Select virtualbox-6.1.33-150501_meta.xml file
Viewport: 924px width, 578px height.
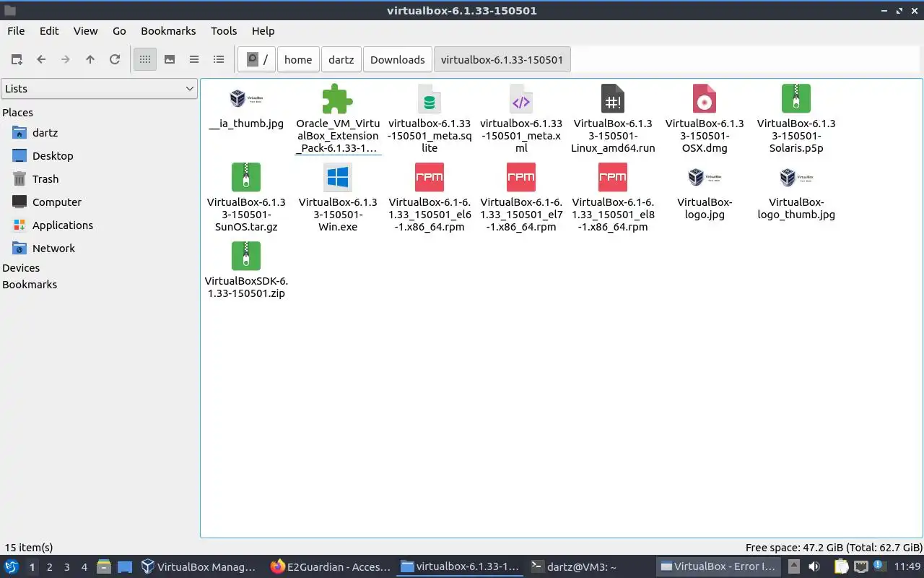[x=521, y=119]
